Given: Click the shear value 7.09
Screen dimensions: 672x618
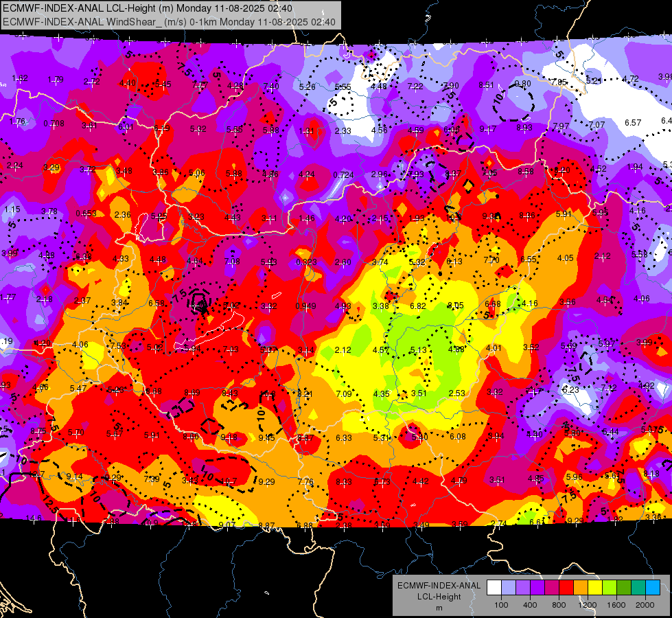Looking at the screenshot, I should pos(344,393).
